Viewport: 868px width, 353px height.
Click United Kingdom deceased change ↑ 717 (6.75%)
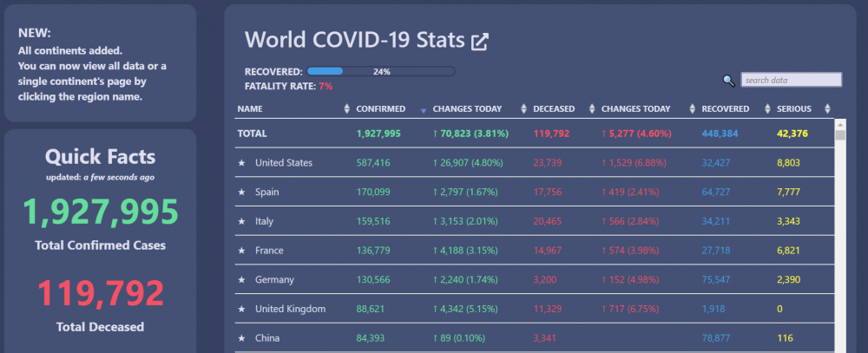630,309
